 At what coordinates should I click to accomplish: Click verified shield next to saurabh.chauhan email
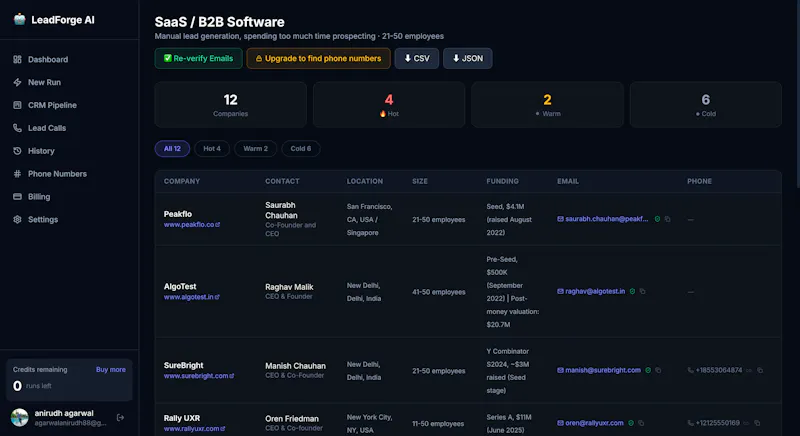[x=657, y=219]
